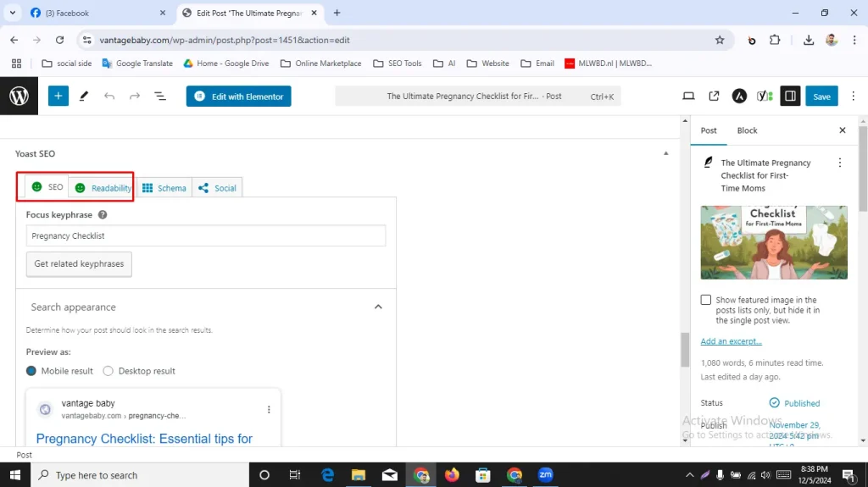This screenshot has height=487, width=868.
Task: Open Chrome Extensions puzzle icon
Action: (775, 40)
